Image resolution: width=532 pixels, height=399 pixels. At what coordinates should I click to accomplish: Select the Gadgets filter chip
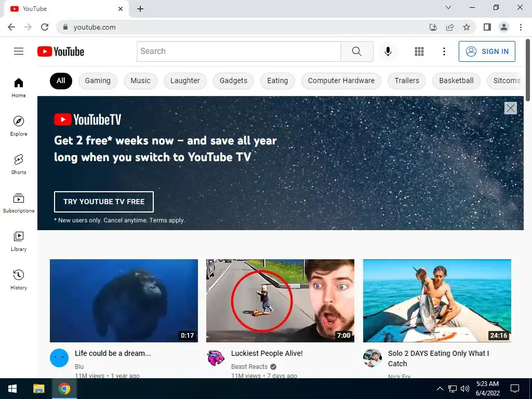pos(233,81)
